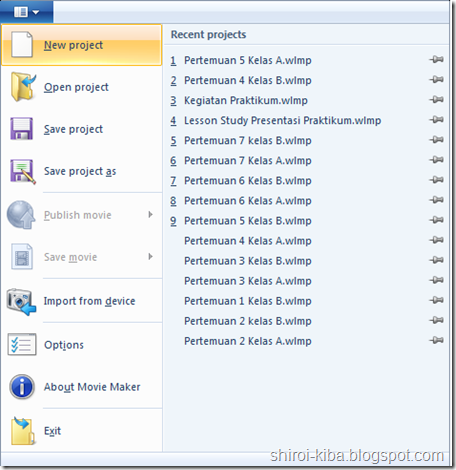
Task: Open Pertemuan 2 kelas B.wlmp project
Action: click(248, 321)
